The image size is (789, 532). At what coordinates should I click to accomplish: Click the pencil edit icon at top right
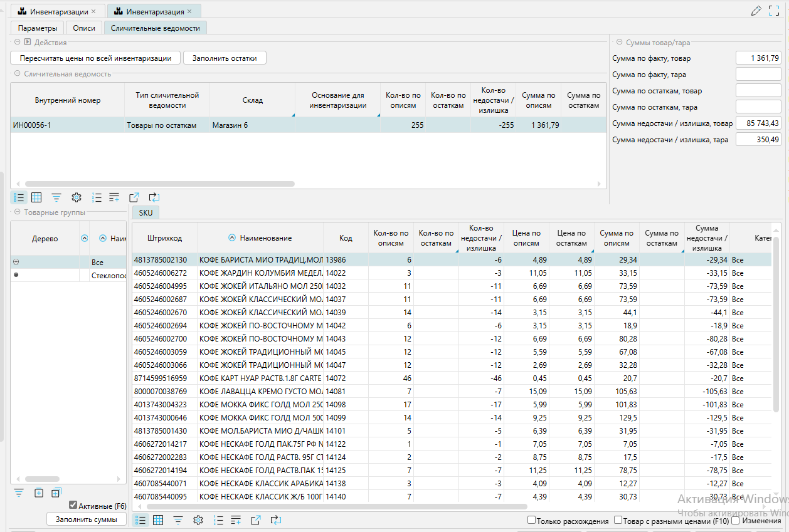pos(756,11)
